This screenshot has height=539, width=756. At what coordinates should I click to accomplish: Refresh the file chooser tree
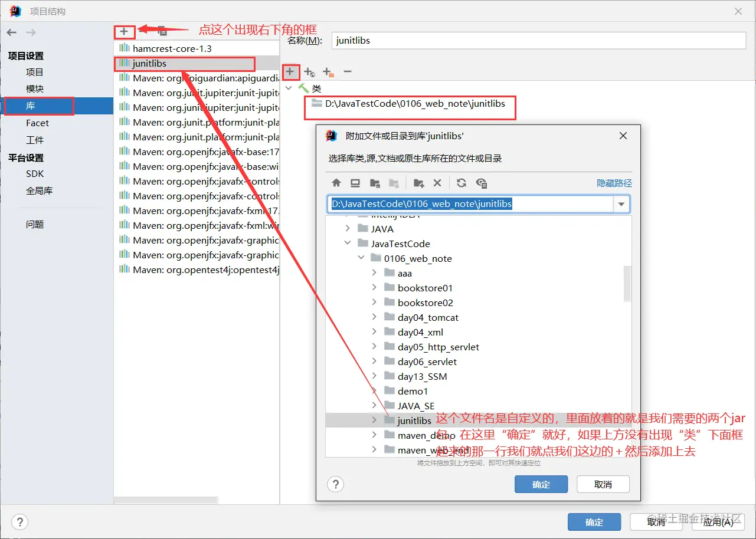tap(462, 183)
